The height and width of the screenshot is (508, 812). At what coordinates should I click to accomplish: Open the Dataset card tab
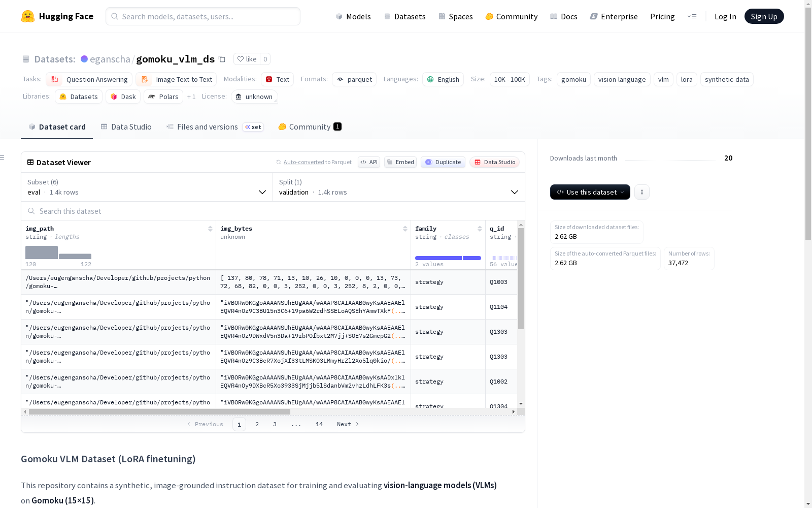pos(57,127)
